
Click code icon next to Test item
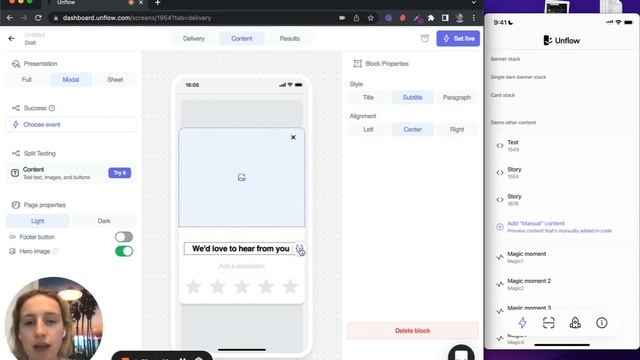click(500, 146)
